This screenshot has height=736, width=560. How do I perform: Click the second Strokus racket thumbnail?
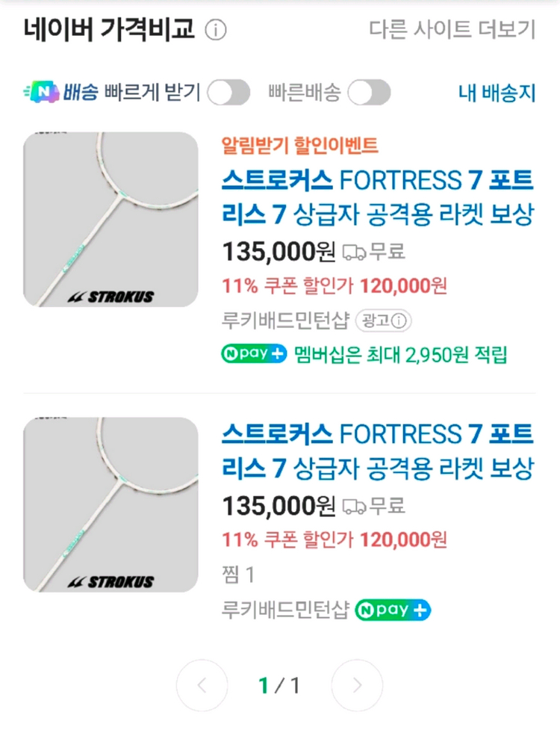111,504
